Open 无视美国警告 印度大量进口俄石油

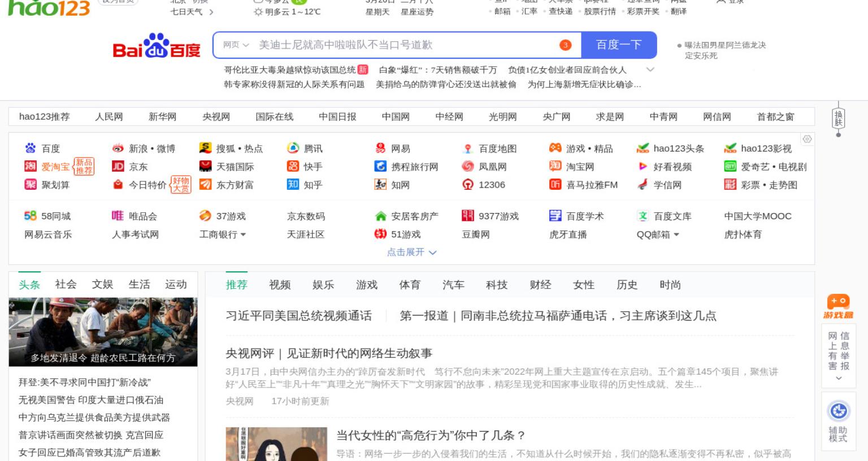91,400
